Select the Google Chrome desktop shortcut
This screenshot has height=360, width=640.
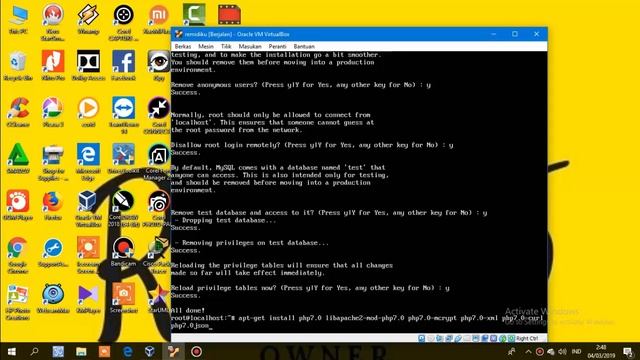17,255
